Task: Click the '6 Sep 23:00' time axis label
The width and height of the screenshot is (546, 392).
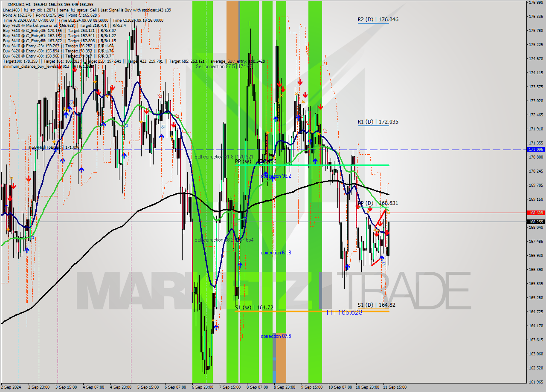Action: click(x=203, y=387)
